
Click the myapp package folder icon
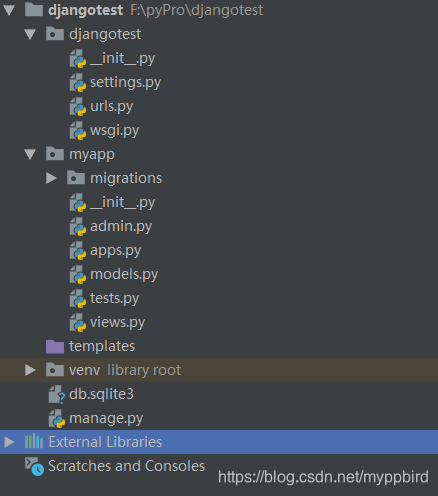(x=55, y=154)
